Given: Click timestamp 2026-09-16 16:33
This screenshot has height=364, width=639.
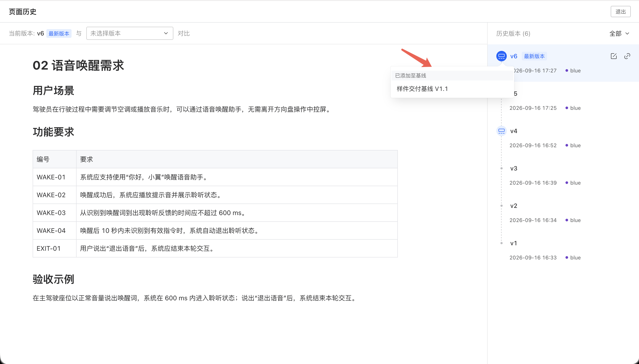Looking at the screenshot, I should click(533, 257).
